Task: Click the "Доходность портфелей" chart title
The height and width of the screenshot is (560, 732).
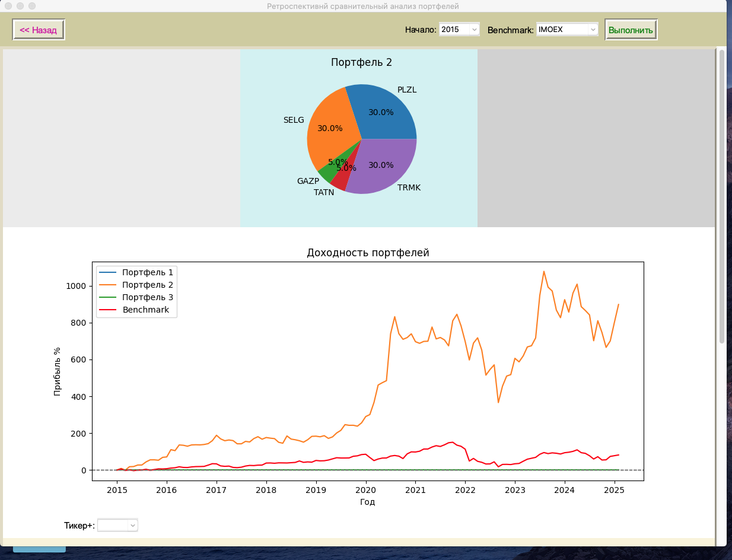Action: point(367,253)
